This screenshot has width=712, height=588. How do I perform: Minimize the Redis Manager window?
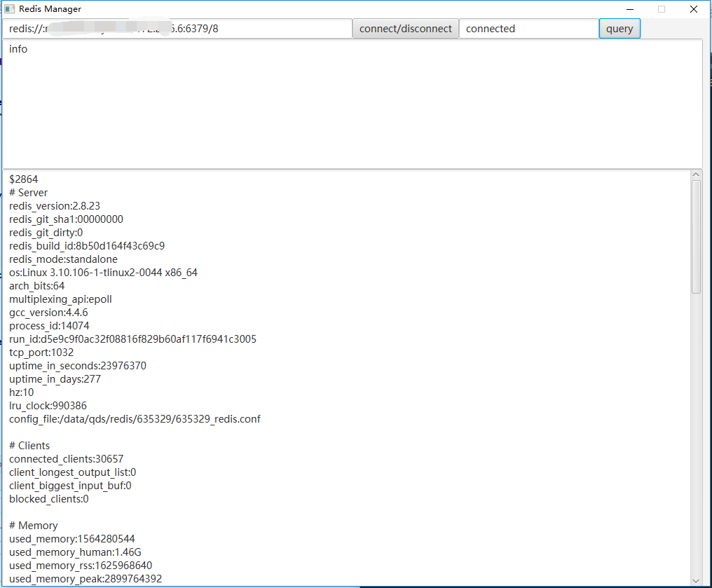630,9
